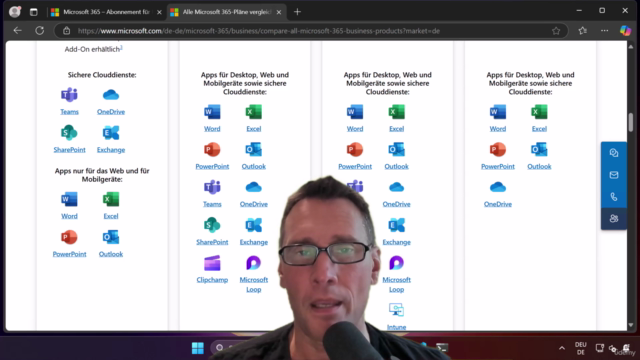Open OneDrive link in the column with Clipchamp
The height and width of the screenshot is (360, 640).
(253, 204)
